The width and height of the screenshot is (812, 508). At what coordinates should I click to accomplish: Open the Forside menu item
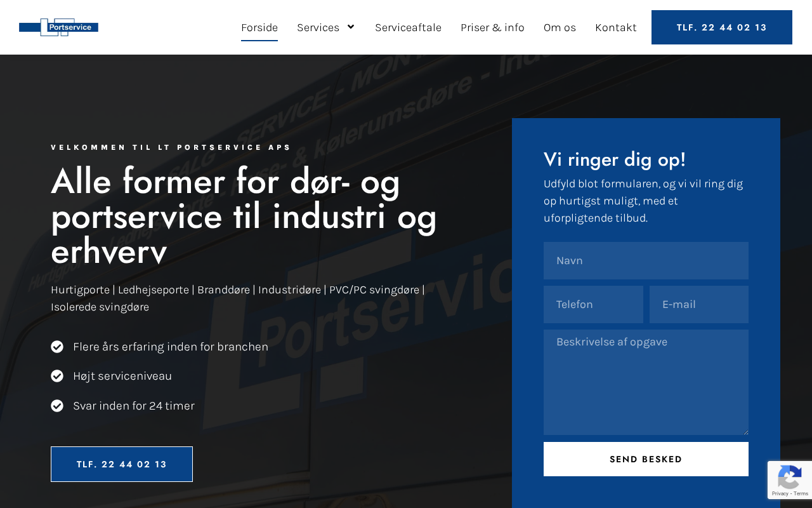[x=259, y=27]
